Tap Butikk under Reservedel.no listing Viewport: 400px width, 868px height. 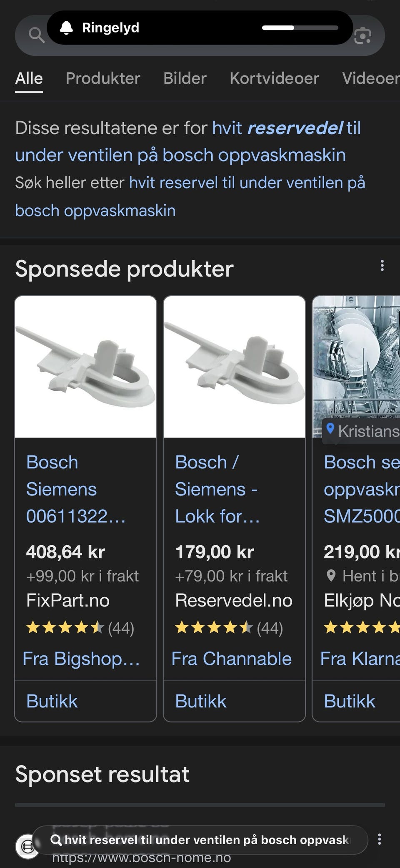tap(201, 701)
